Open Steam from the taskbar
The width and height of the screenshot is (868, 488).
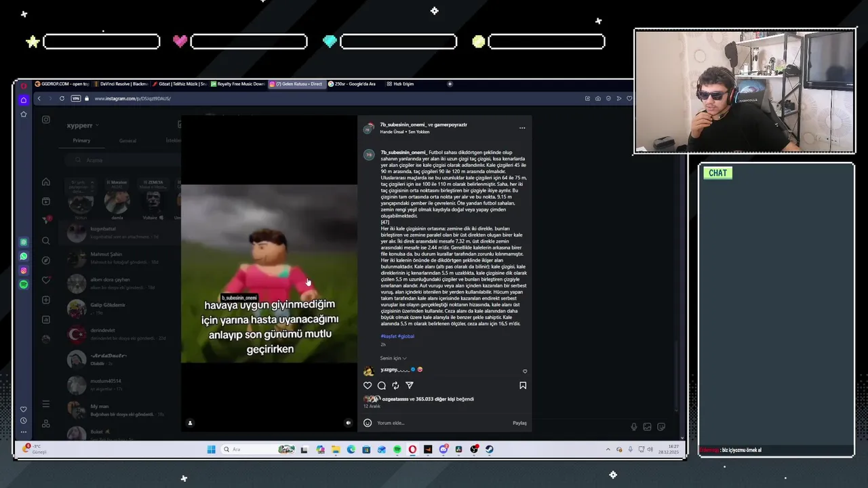click(x=490, y=449)
